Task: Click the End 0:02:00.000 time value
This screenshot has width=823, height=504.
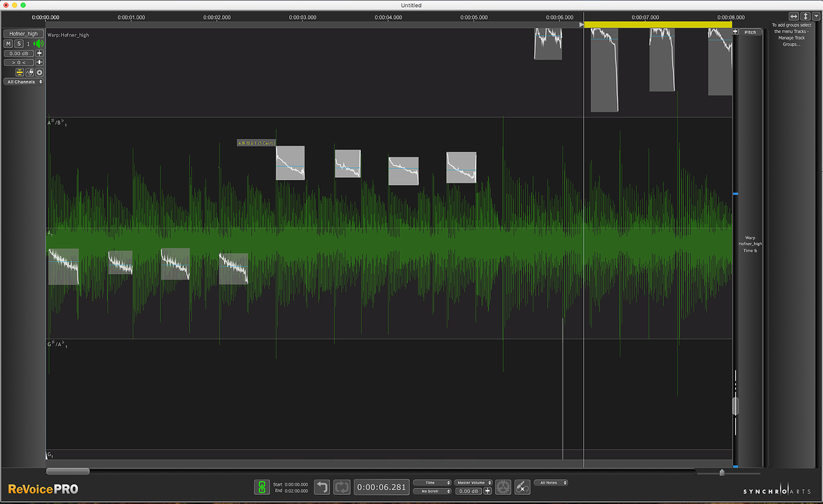Action: [296, 491]
